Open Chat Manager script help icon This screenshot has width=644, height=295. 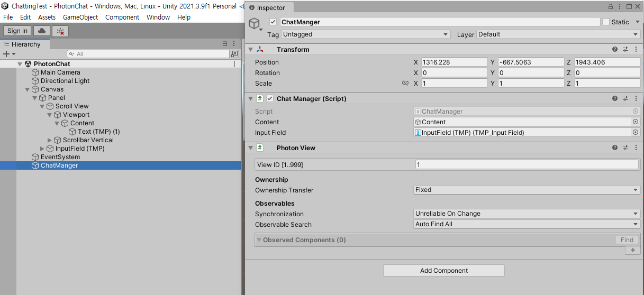click(x=615, y=98)
